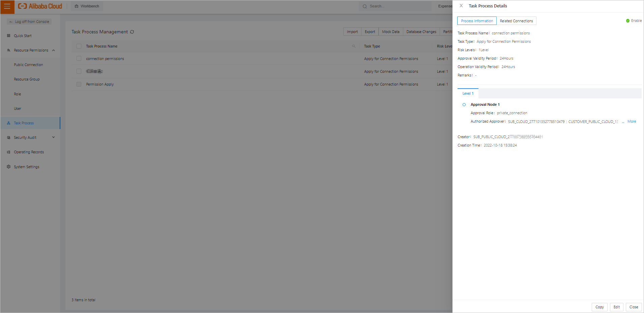This screenshot has width=644, height=313.
Task: Click the Edit button
Action: pos(617,307)
